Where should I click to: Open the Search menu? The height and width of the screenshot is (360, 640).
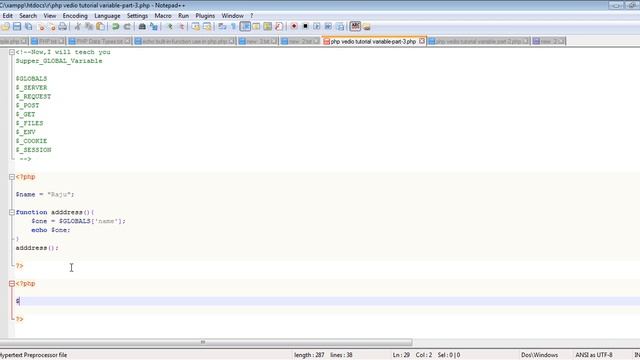point(28,16)
